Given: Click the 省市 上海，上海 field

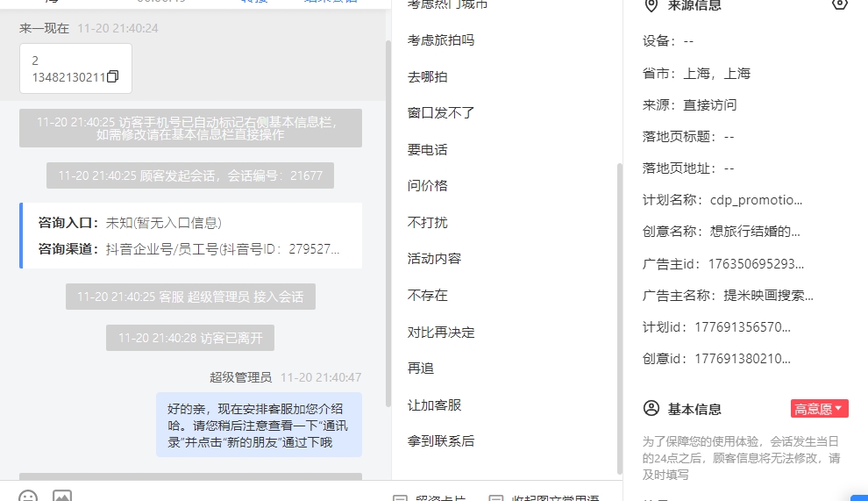Looking at the screenshot, I should click(x=696, y=74).
